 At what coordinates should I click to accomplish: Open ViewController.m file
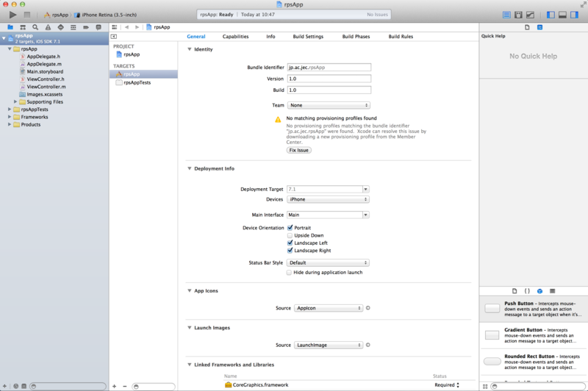[46, 87]
